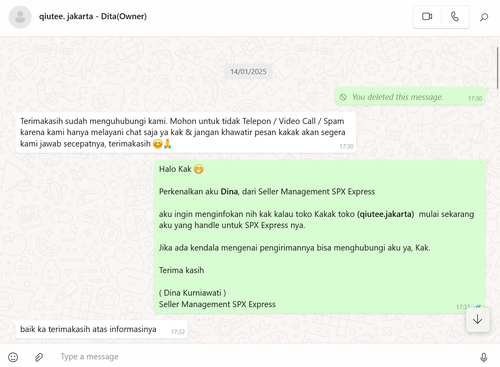Click the auto-reply Terimakasih sudah menghubungi message
This screenshot has height=367, width=500.
coord(186,132)
